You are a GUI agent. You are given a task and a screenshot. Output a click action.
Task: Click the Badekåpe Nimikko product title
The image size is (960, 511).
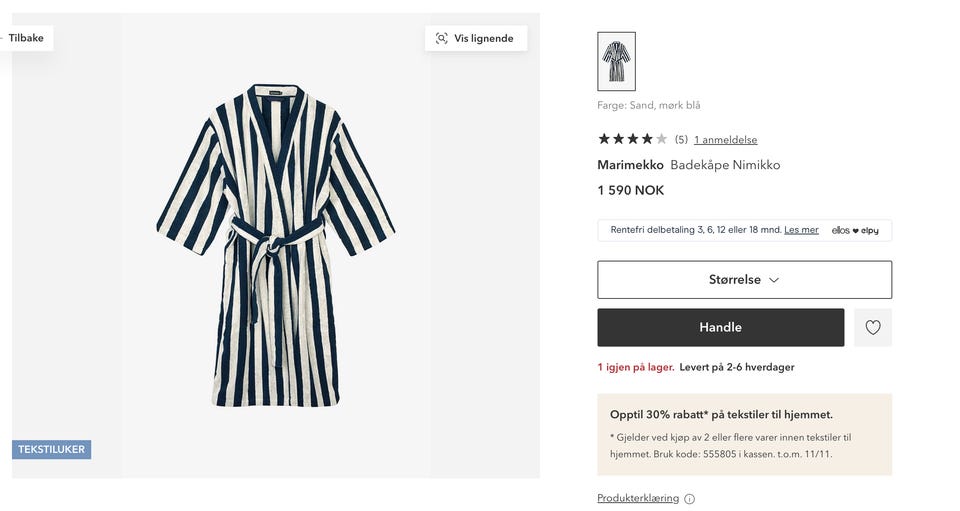[x=725, y=165]
